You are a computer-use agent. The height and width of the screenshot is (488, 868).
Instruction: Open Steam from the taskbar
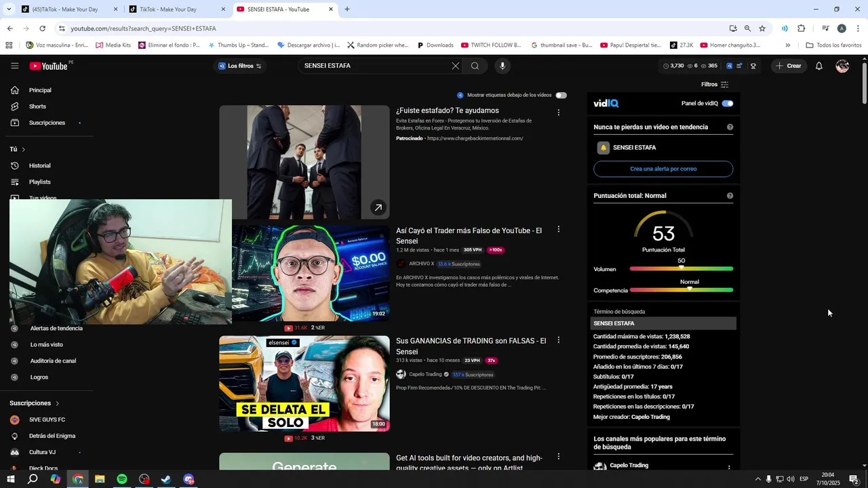166,479
